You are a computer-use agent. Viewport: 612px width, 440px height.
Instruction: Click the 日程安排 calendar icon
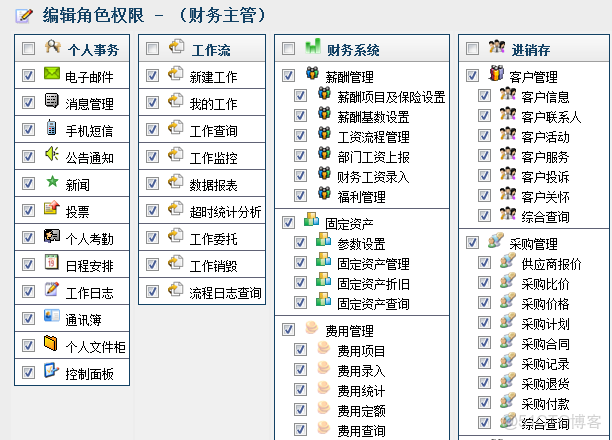52,262
